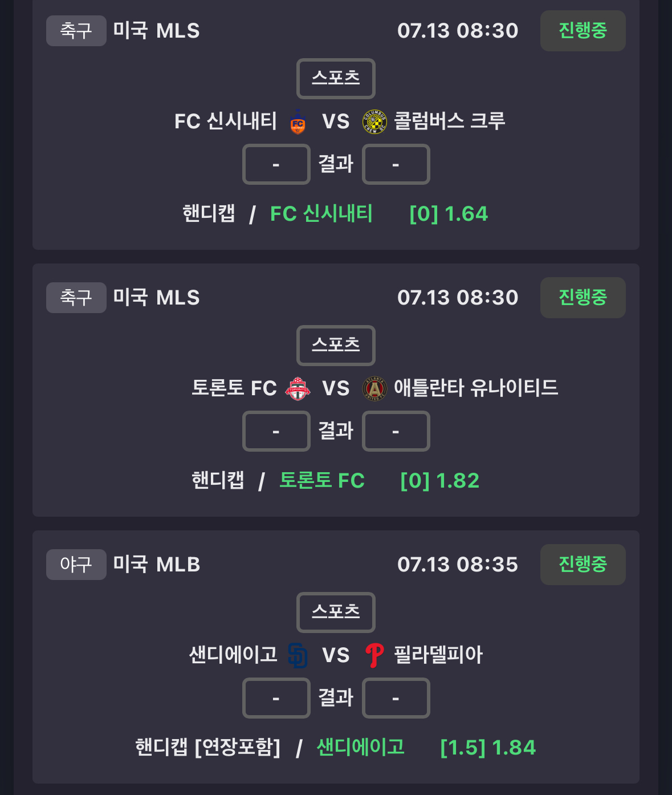The image size is (672, 795).
Task: Click the green FC 신시내티 handicap pick
Action: pyautogui.click(x=321, y=214)
